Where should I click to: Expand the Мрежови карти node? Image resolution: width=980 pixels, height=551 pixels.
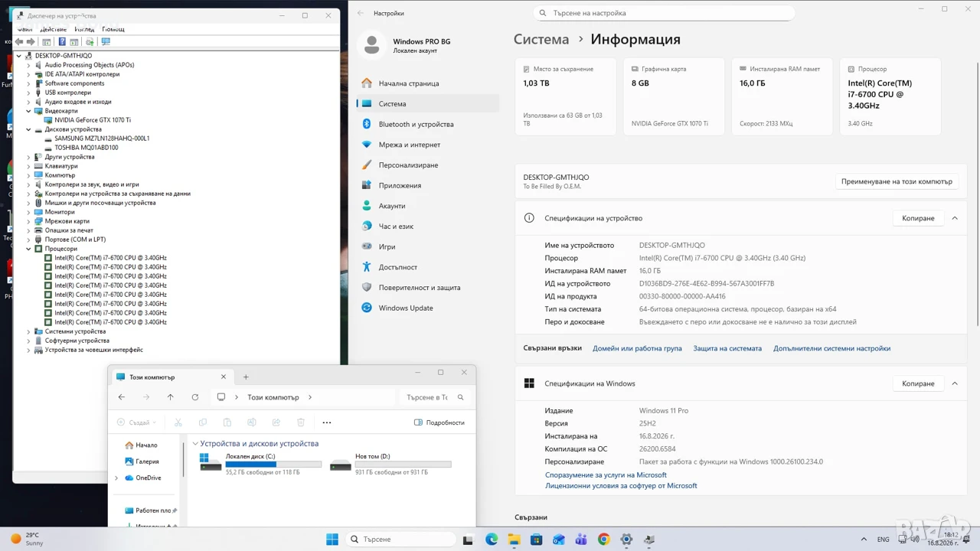[x=29, y=221]
